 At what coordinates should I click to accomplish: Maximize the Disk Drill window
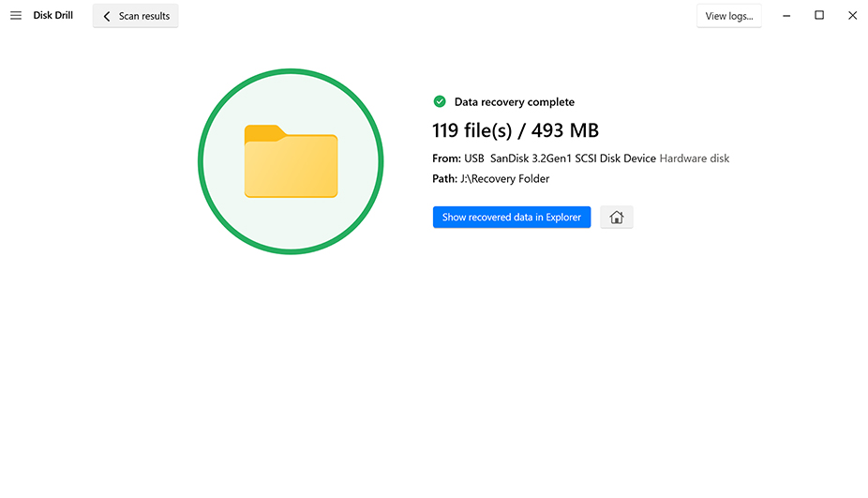pos(819,16)
